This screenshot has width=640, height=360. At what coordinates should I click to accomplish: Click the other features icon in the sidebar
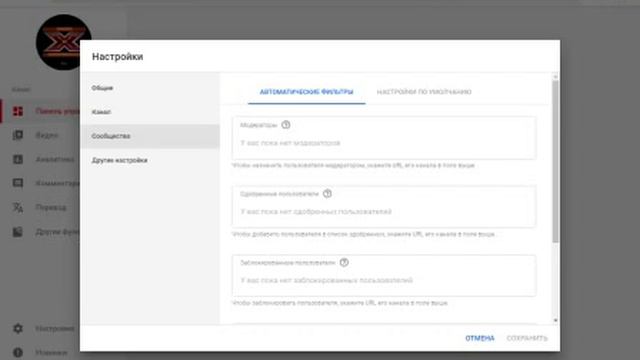click(18, 232)
